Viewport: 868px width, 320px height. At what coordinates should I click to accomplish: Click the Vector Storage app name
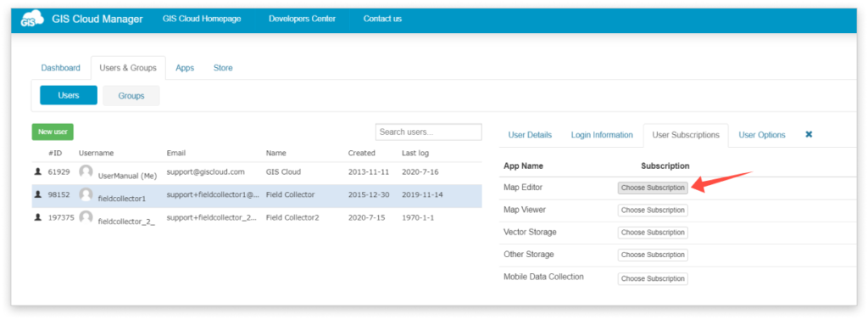tap(531, 232)
